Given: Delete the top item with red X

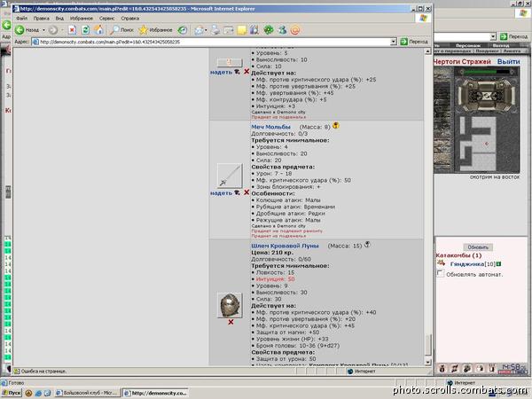Looking at the screenshot, I should click(246, 72).
